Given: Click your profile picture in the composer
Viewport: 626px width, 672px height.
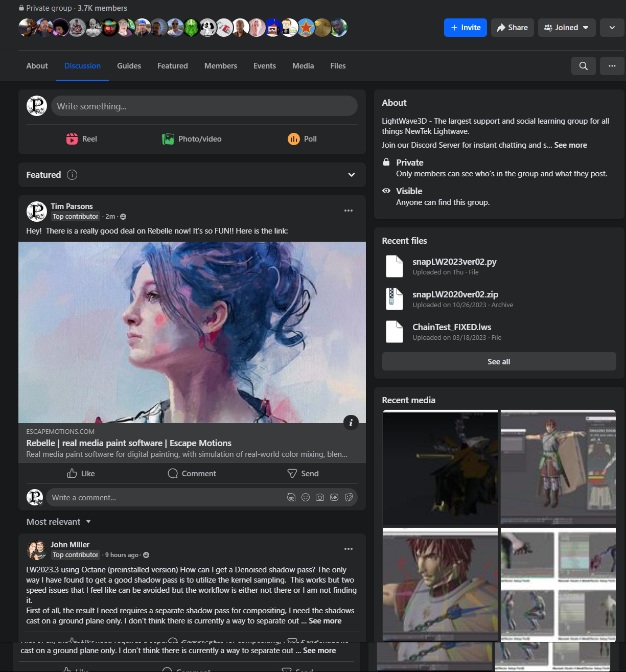Looking at the screenshot, I should [x=37, y=106].
